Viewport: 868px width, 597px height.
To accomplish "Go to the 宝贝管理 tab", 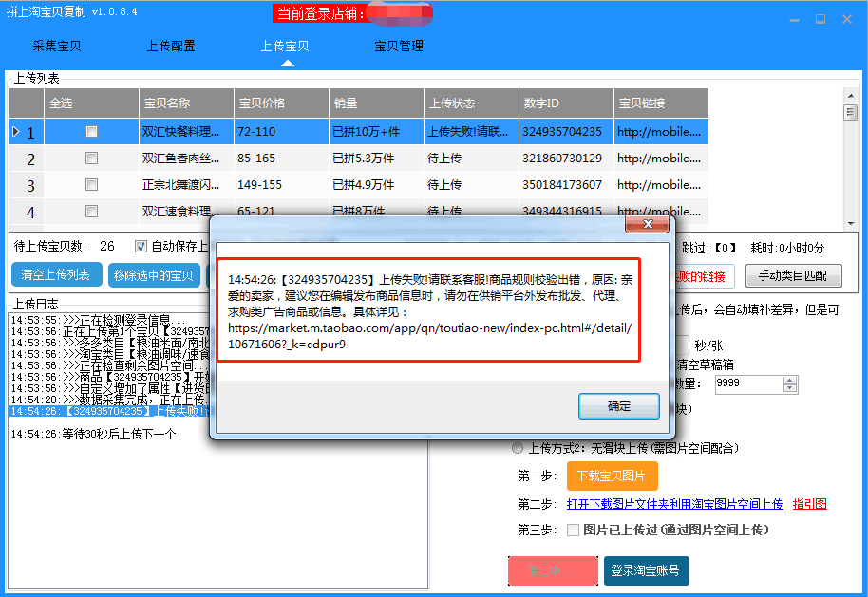I will pos(399,46).
